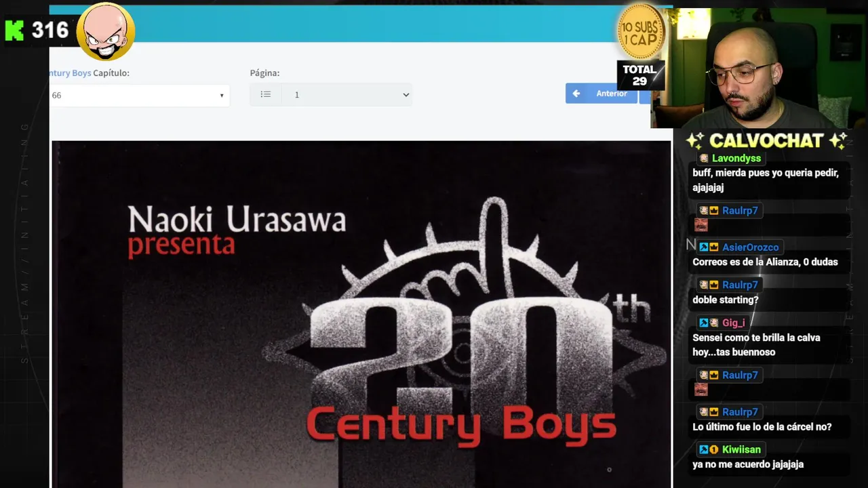868x488 pixels.
Task: Open the chapter dropdown showing 66
Action: [x=139, y=95]
